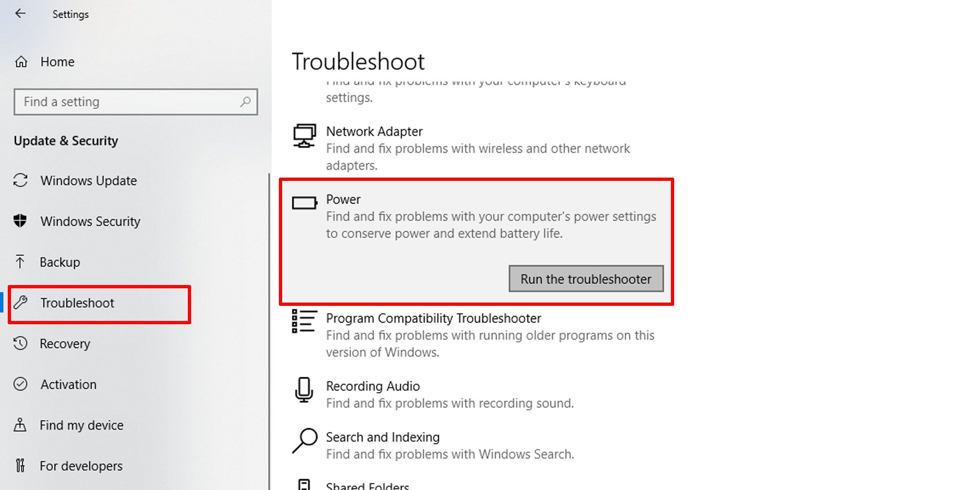This screenshot has height=490, width=980.
Task: Click inside the Find a setting search box
Action: coord(135,102)
